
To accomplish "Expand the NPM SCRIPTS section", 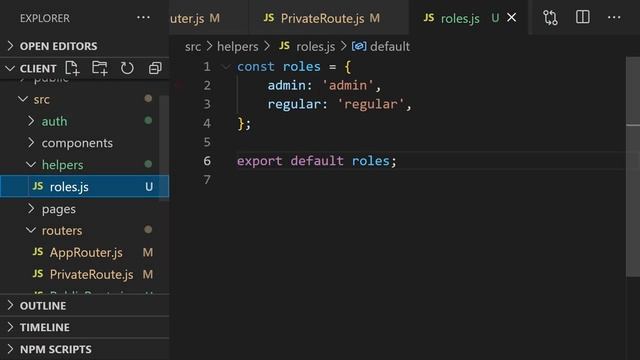I will tap(10, 349).
